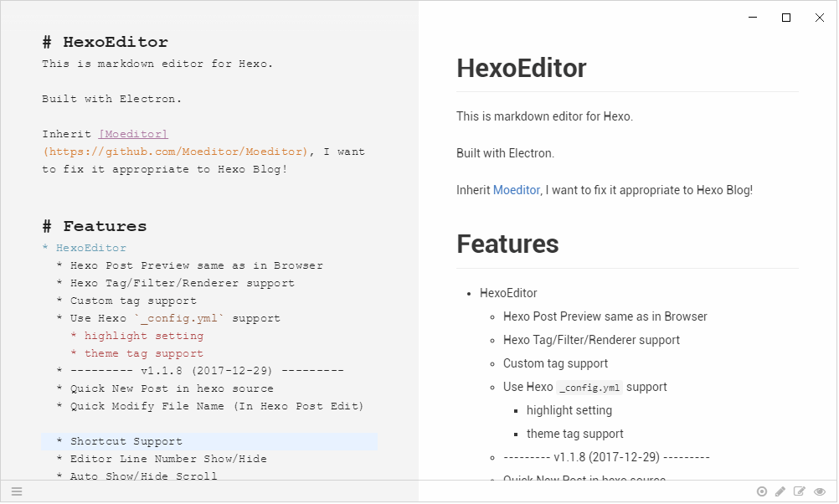Select the square-and-pencil edit mode icon
This screenshot has height=504, width=839.
(x=800, y=491)
